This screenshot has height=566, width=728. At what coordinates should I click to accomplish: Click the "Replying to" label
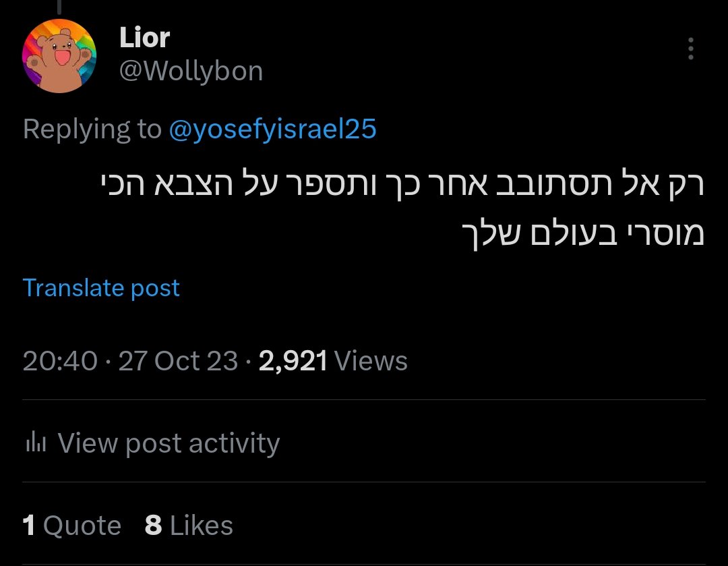tap(92, 129)
